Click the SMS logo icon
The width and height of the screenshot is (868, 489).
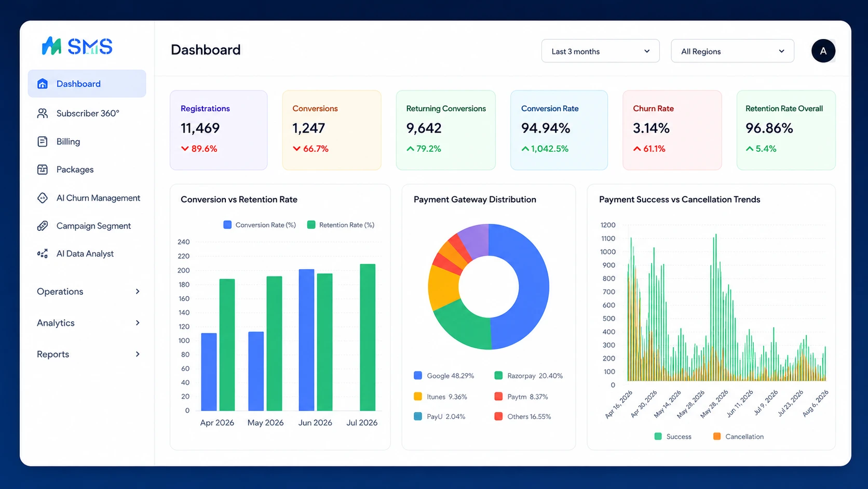tap(51, 46)
